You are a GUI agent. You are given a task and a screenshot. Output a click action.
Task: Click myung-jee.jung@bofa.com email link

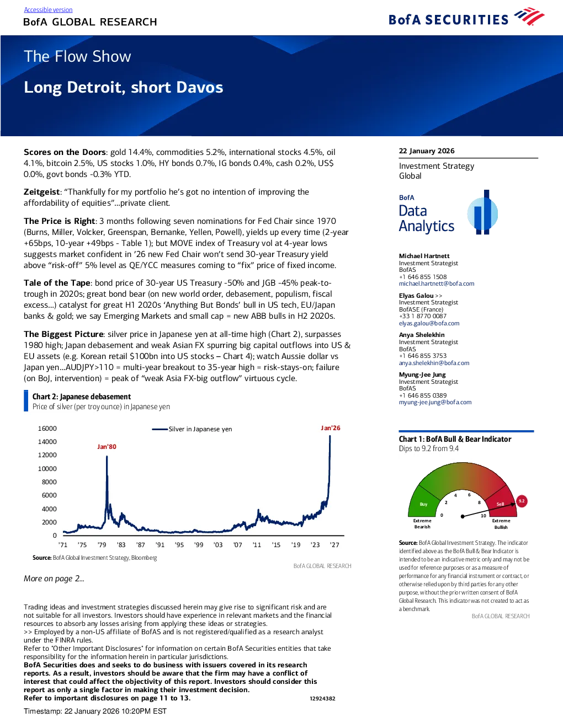435,402
